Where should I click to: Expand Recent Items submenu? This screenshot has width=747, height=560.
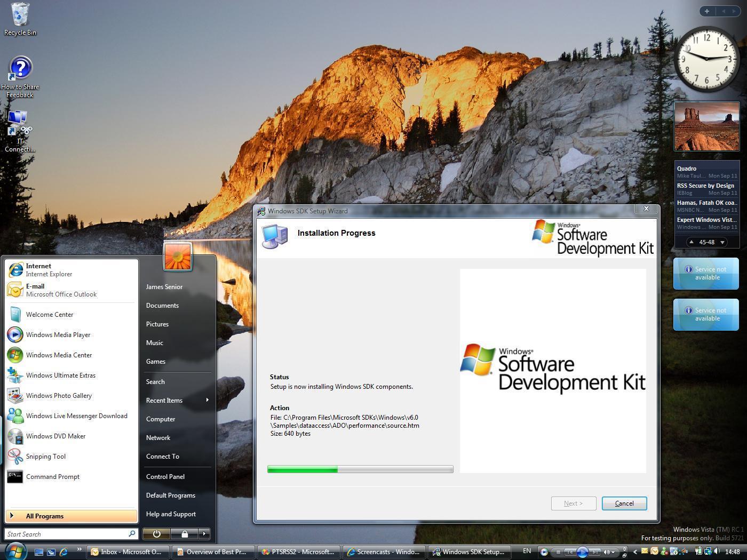tap(177, 401)
